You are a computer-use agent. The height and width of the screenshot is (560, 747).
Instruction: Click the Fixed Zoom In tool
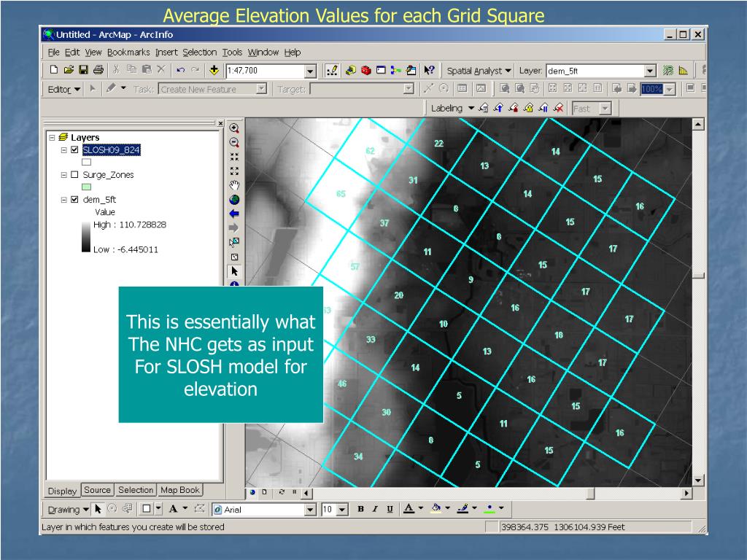click(234, 156)
